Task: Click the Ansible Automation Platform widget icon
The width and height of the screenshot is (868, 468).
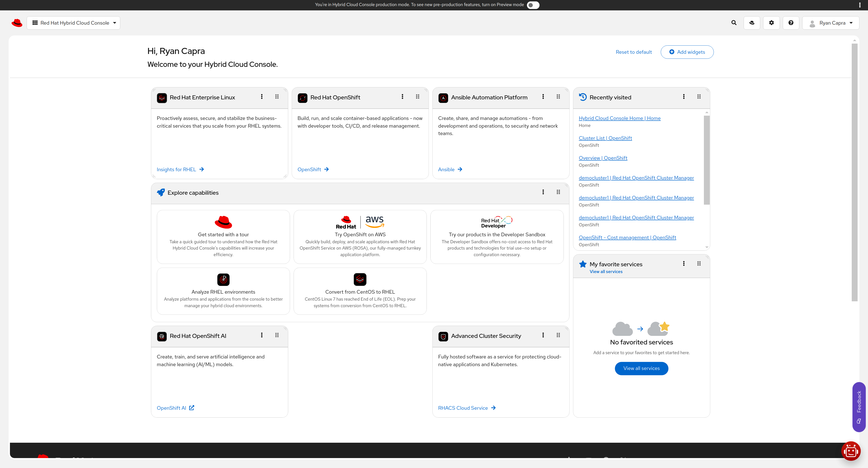Action: (443, 98)
